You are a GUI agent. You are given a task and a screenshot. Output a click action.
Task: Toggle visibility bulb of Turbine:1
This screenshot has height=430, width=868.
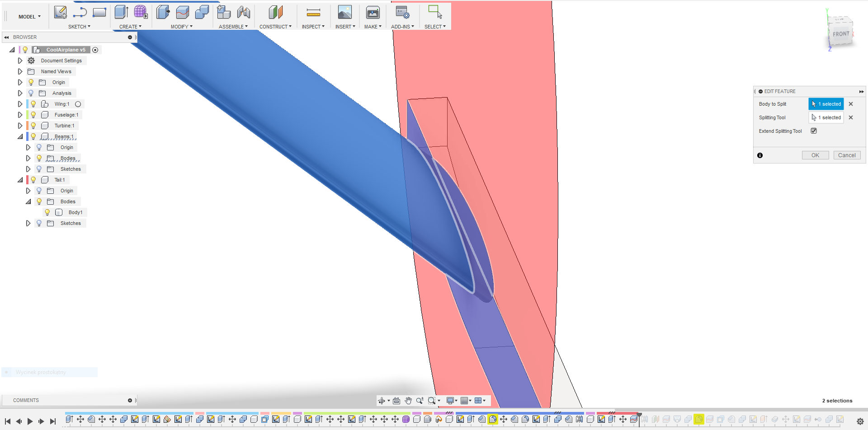coord(33,126)
